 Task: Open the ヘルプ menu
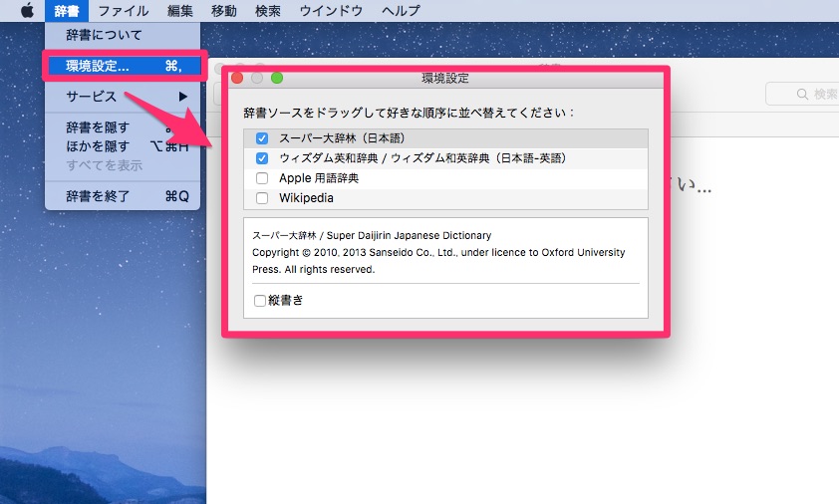coord(401,11)
